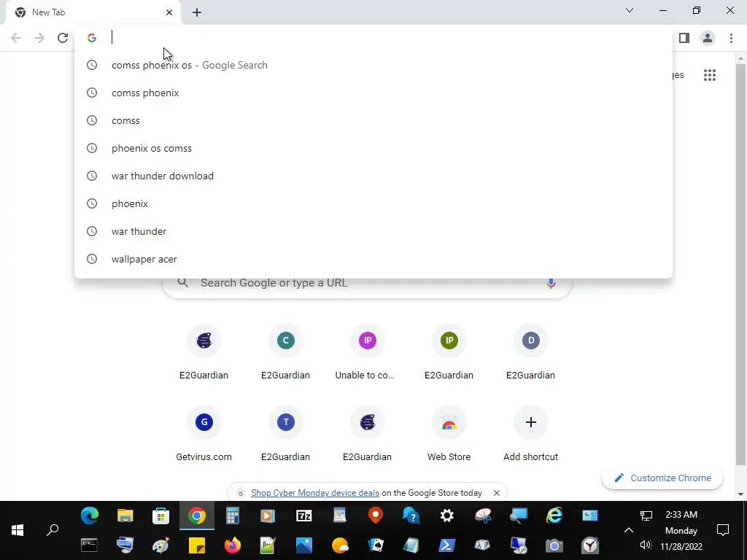The image size is (747, 560).
Task: Open a new tab with the plus button
Action: 197,12
